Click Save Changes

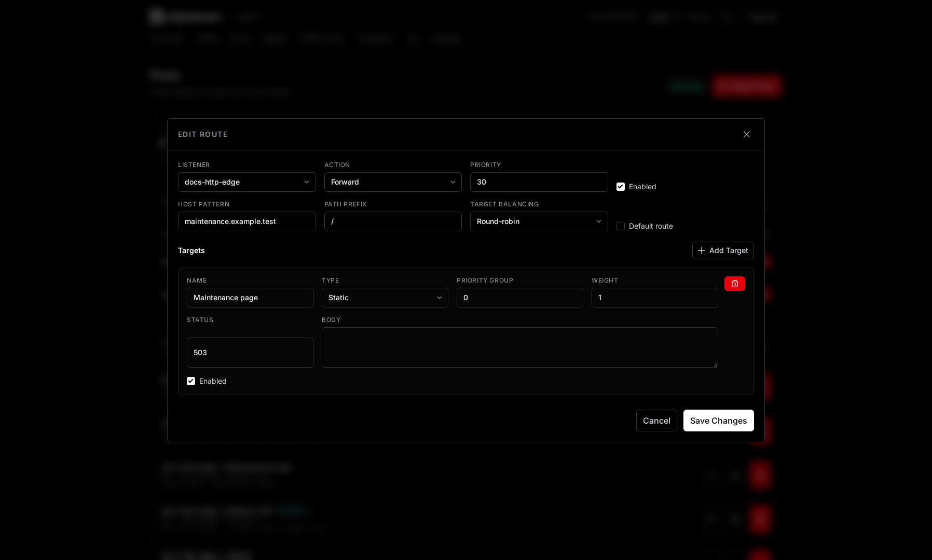tap(719, 421)
